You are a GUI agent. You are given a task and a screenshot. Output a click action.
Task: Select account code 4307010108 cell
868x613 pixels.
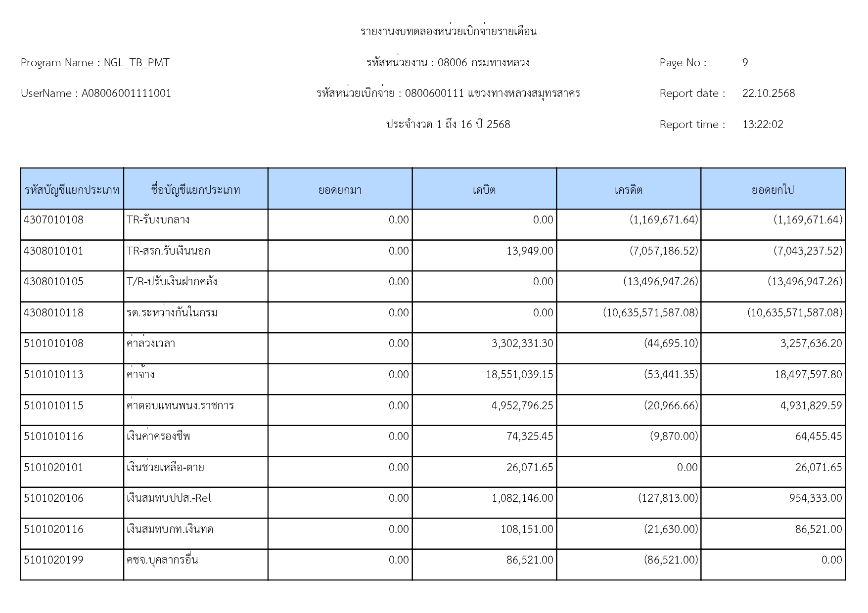click(54, 220)
